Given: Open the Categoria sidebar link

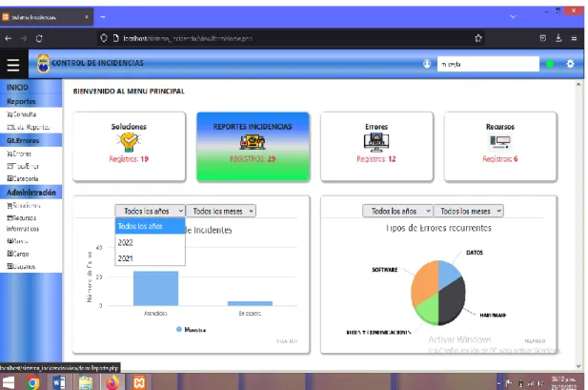Looking at the screenshot, I should [x=23, y=178].
